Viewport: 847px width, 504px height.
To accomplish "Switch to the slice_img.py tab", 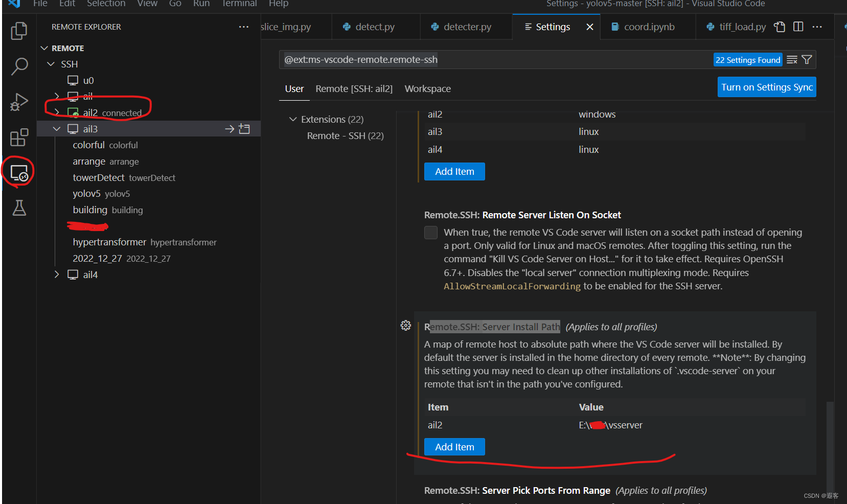I will 295,27.
